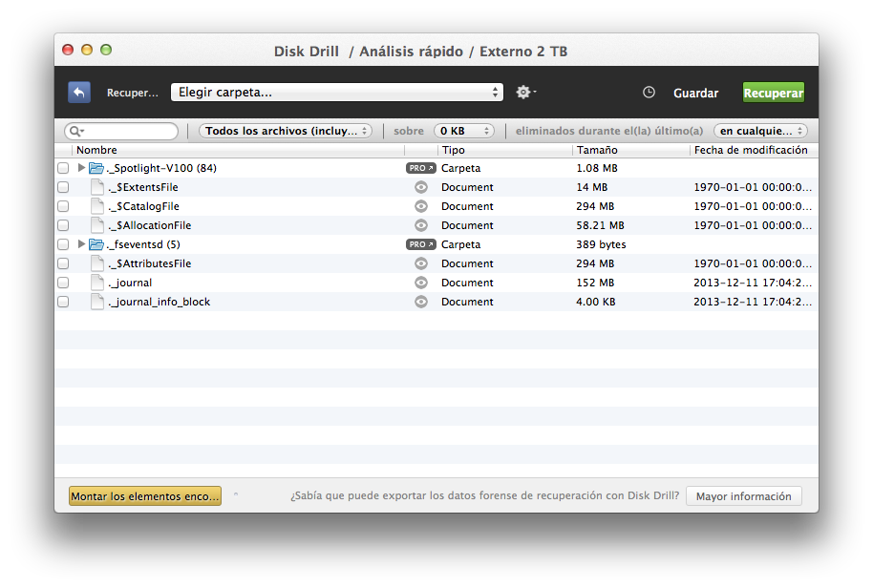
Task: Click the small arrow beside the Montar button
Action: tap(236, 494)
